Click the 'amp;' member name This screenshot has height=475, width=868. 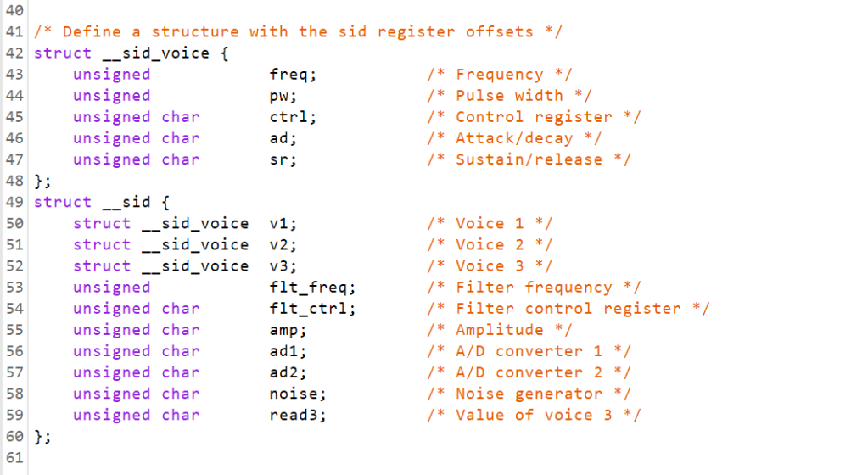pyautogui.click(x=288, y=330)
